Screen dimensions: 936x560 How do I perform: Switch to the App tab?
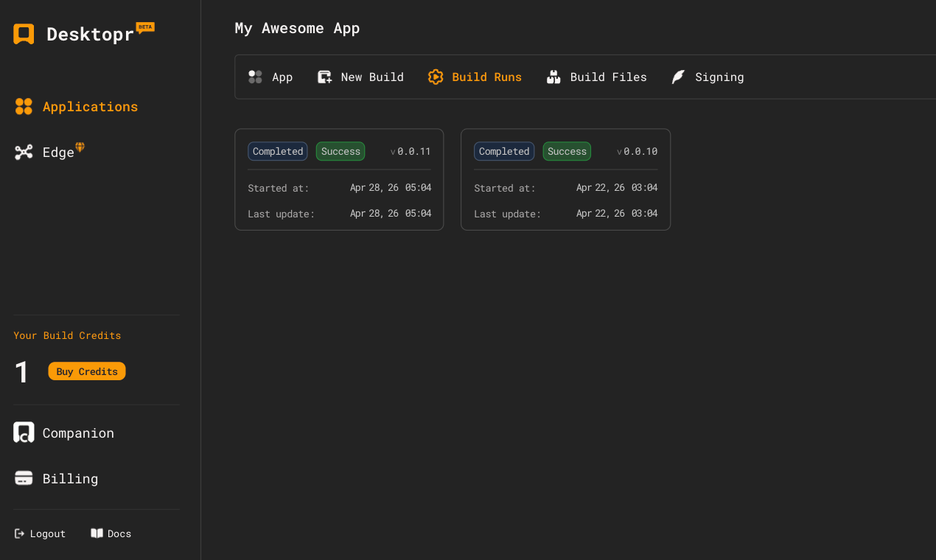282,77
